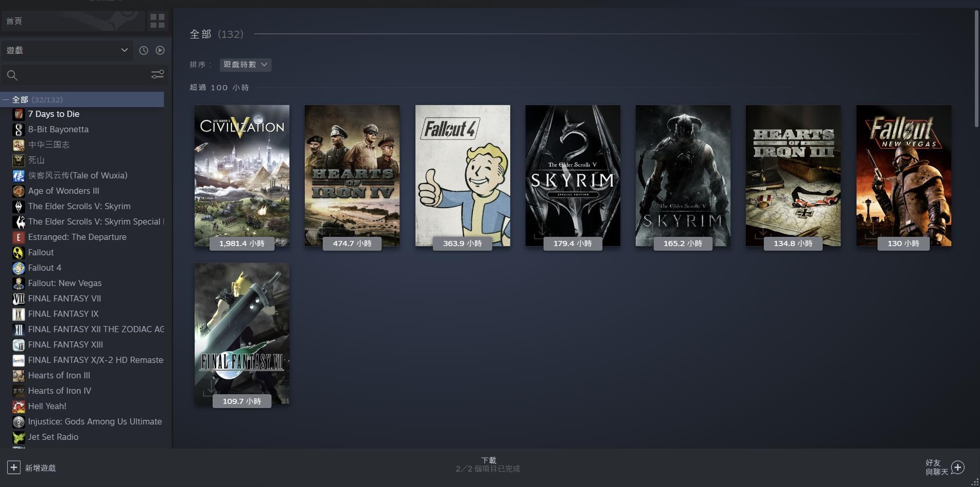Open Civilization V game cover

point(242,175)
